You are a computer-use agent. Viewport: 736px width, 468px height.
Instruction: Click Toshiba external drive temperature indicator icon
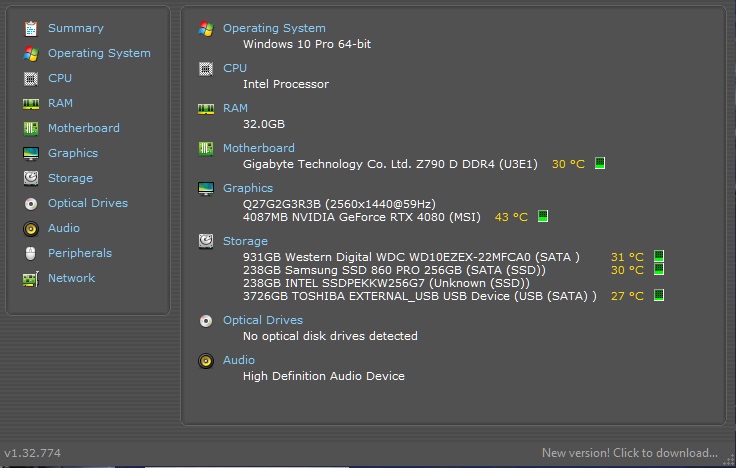(x=659, y=295)
